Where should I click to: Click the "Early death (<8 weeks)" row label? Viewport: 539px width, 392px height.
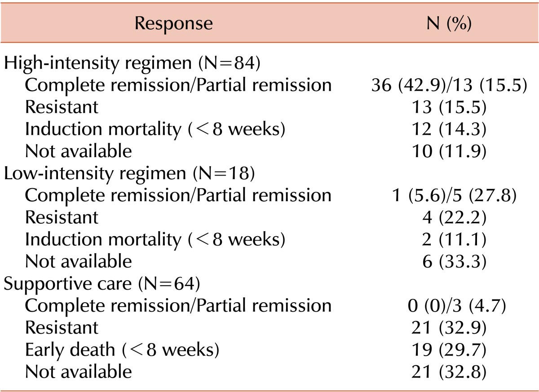point(122,350)
